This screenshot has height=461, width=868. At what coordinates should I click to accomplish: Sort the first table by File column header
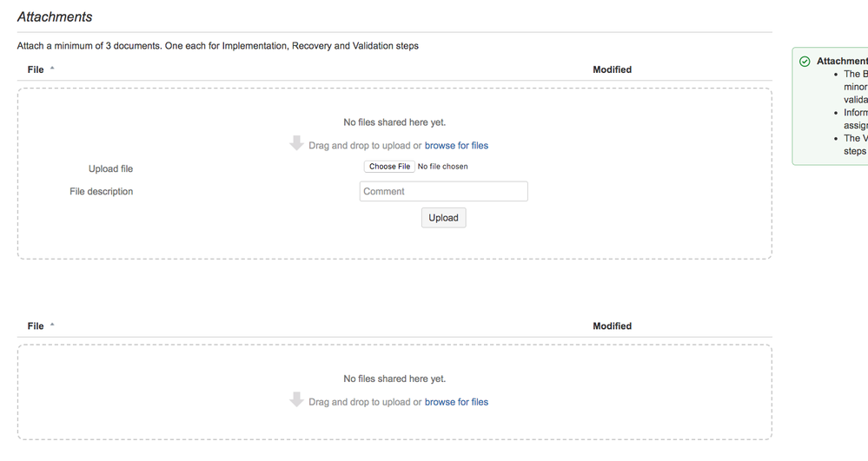pyautogui.click(x=36, y=69)
